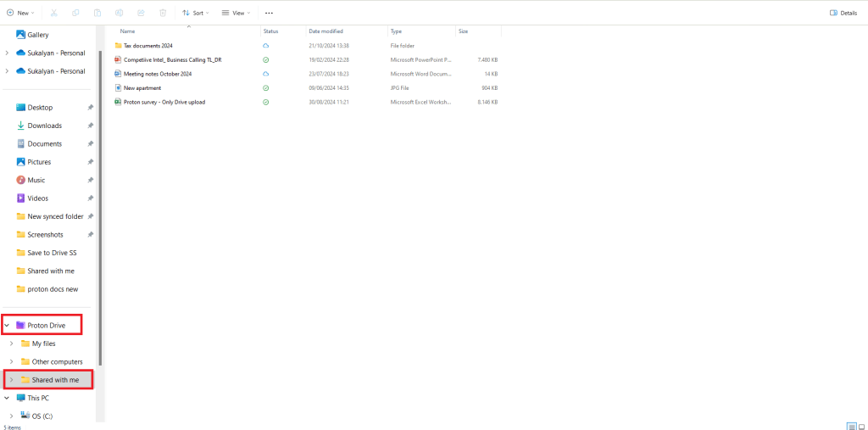Image resolution: width=868 pixels, height=430 pixels.
Task: Click the cloud status icon for Tax documents 2024
Action: click(265, 46)
